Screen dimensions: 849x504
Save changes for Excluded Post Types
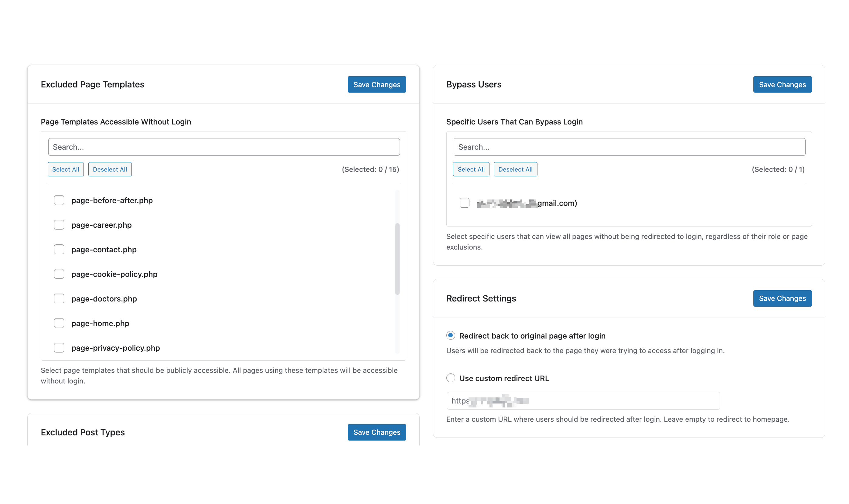coord(377,432)
